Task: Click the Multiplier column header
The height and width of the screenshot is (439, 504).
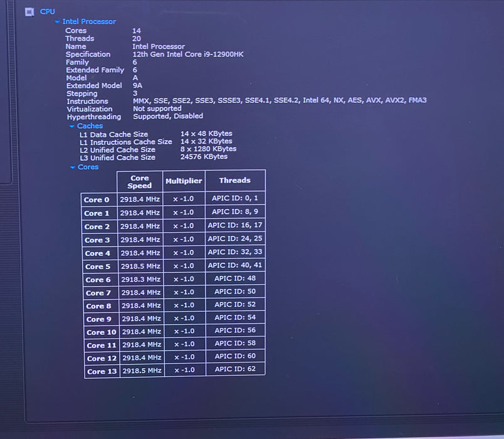Action: click(x=184, y=181)
